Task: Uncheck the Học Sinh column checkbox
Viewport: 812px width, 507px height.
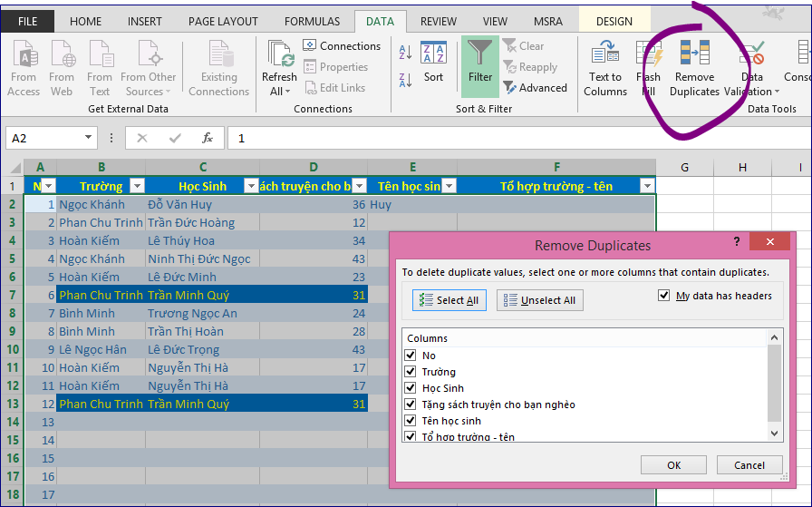Action: (x=411, y=388)
